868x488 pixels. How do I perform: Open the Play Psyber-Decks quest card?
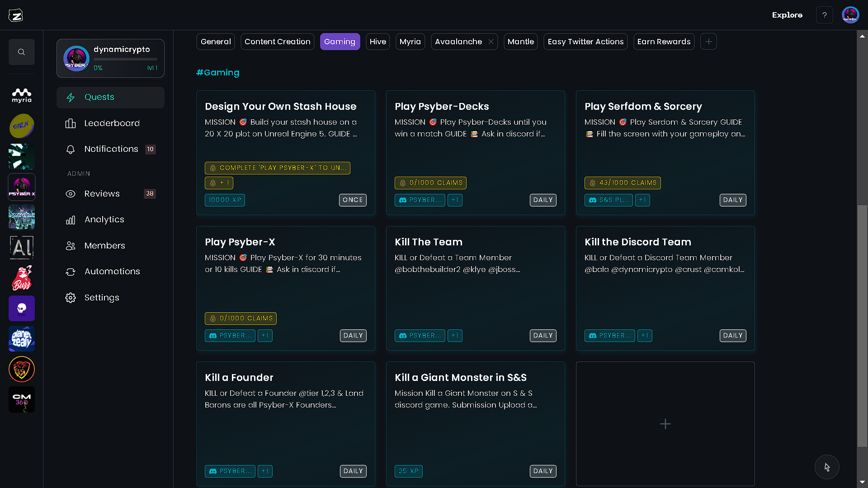point(476,153)
